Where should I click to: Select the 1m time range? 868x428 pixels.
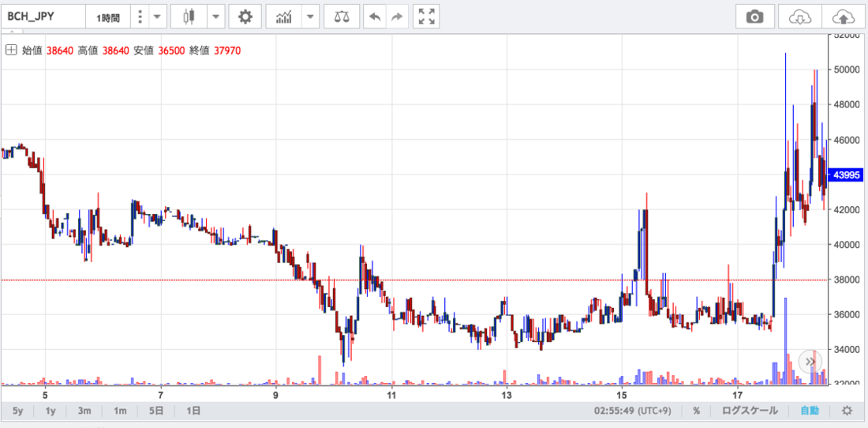click(120, 411)
